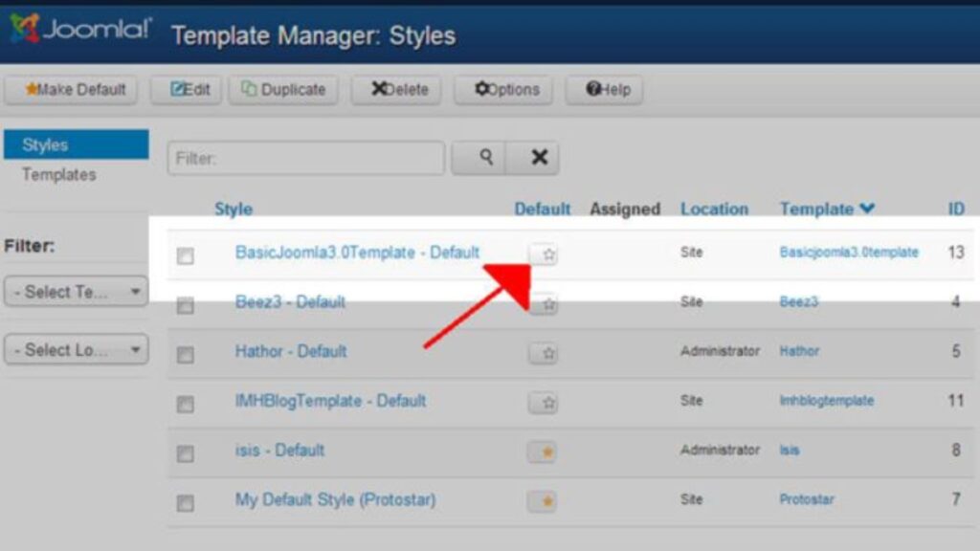Click the Duplicate toolbar button
Image resolution: width=980 pixels, height=551 pixels.
pos(283,89)
